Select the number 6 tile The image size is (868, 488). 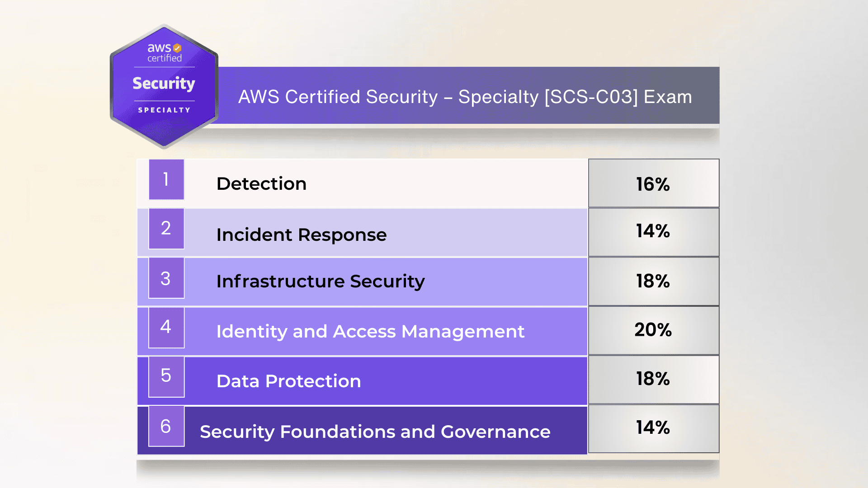point(166,426)
